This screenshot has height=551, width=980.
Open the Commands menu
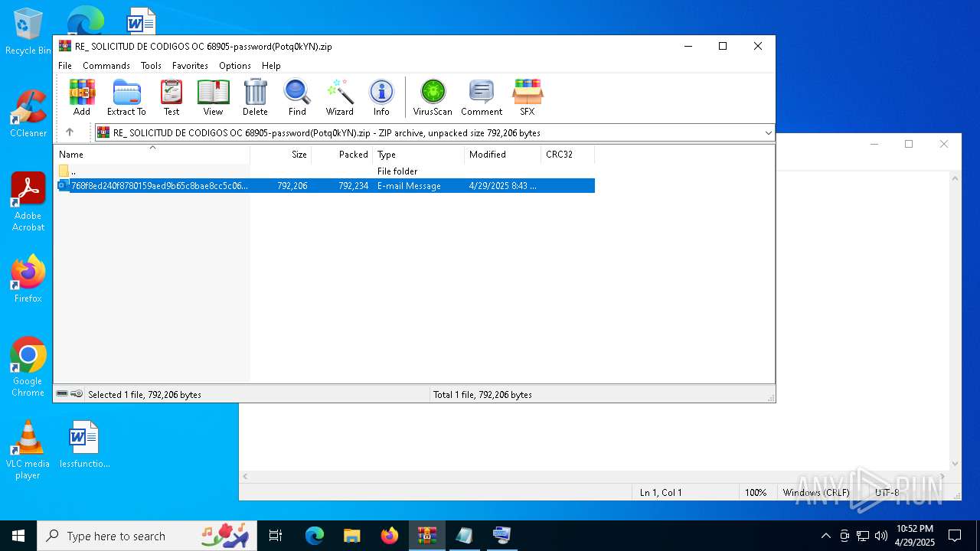coord(106,66)
